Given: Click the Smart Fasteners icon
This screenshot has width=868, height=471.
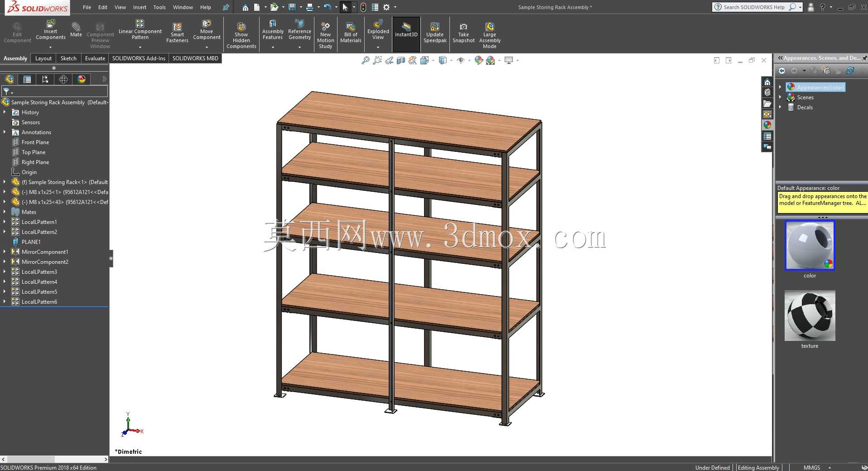Looking at the screenshot, I should 177,33.
